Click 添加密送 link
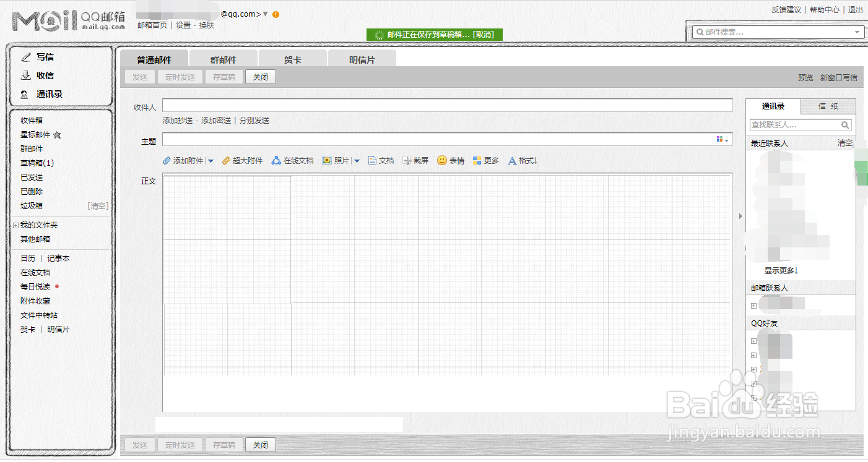Viewport: 868px width, 462px height. pyautogui.click(x=216, y=121)
